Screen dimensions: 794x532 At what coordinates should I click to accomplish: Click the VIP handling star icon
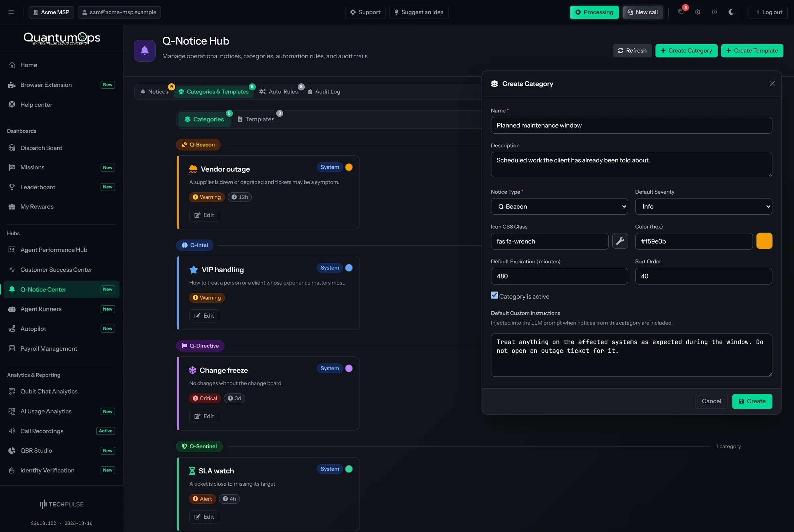pyautogui.click(x=194, y=270)
